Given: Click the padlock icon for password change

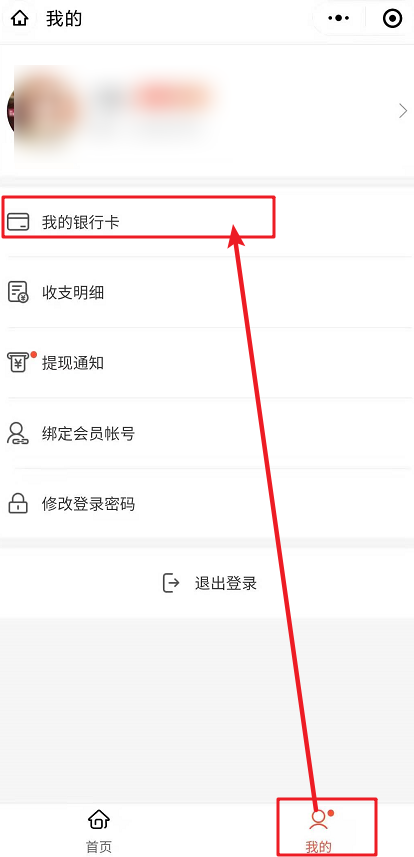Looking at the screenshot, I should tap(18, 503).
